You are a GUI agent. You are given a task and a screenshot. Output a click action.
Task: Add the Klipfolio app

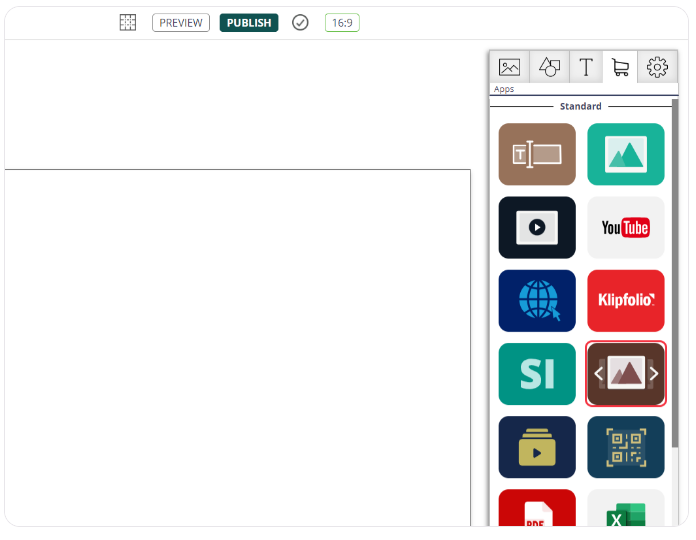coord(626,301)
